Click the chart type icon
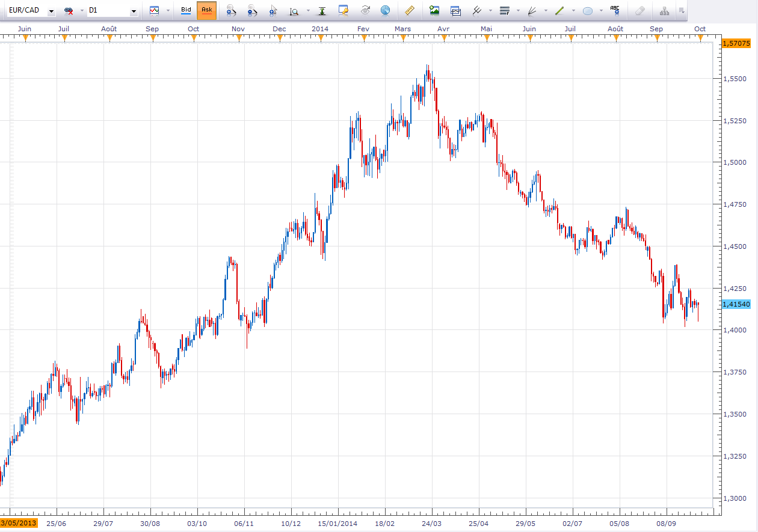This screenshot has height=532, width=758. (x=155, y=10)
